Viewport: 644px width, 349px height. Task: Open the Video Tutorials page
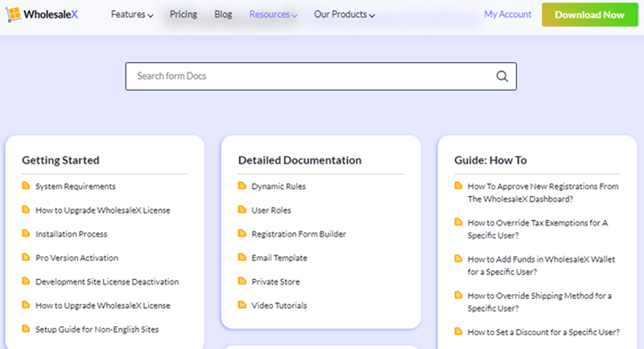pos(279,305)
